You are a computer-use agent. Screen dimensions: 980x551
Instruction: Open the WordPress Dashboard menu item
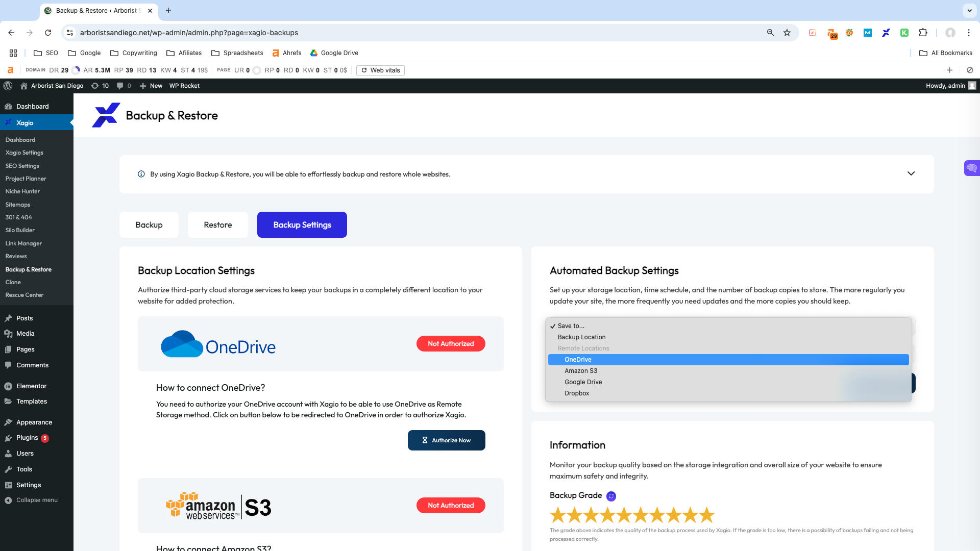32,107
